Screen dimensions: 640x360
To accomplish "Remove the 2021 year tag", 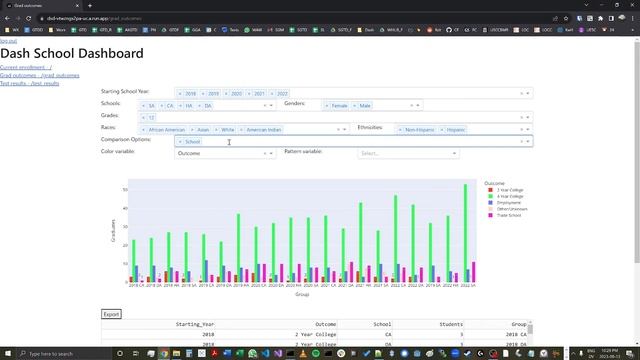I will click(249, 93).
